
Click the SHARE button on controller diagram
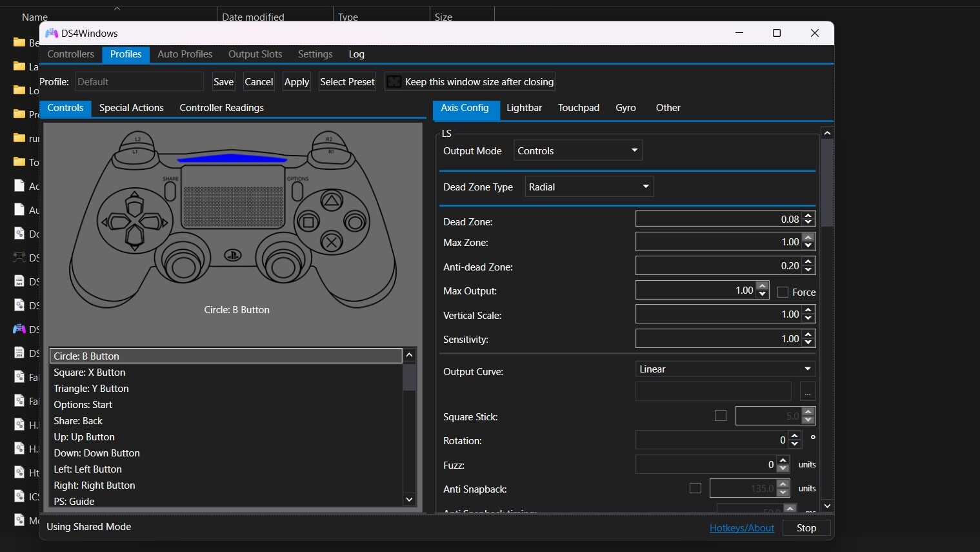170,190
